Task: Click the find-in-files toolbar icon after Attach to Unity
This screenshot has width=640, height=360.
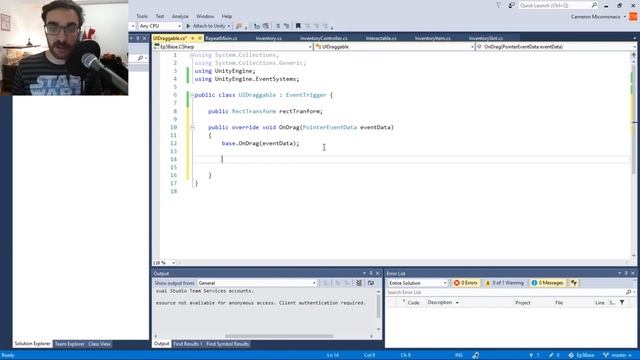Action: click(x=239, y=26)
